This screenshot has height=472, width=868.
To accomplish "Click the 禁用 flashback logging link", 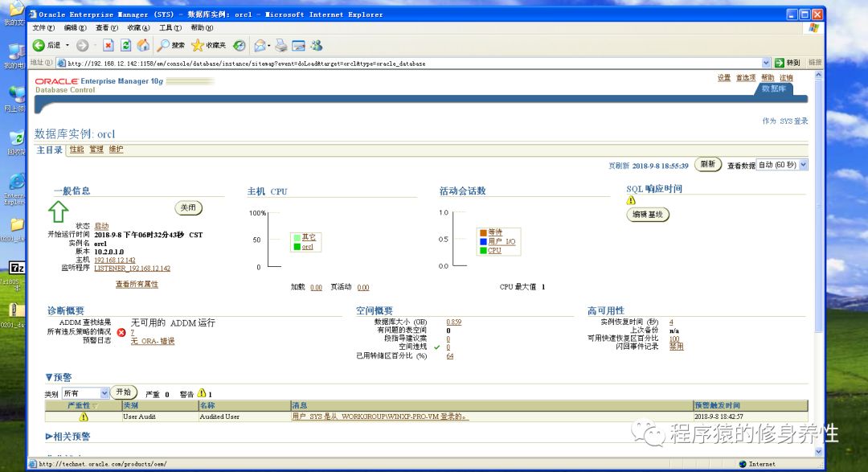I will (676, 347).
